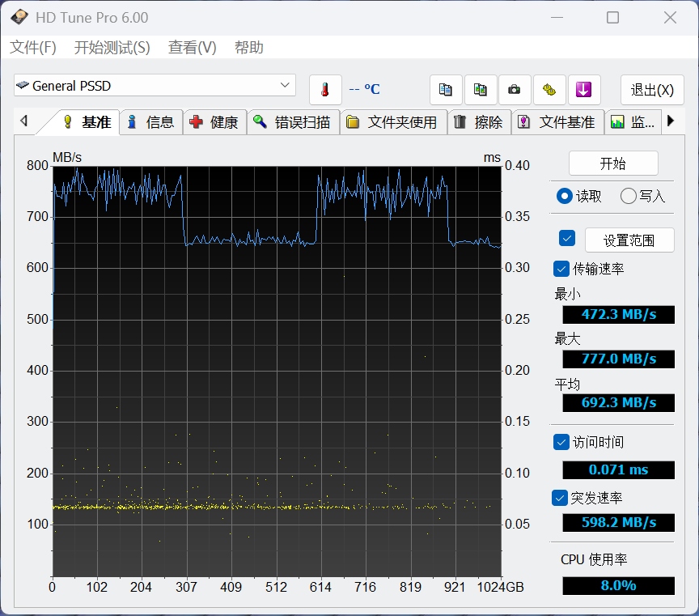
Task: Switch to the 擦除 tab
Action: tap(479, 121)
